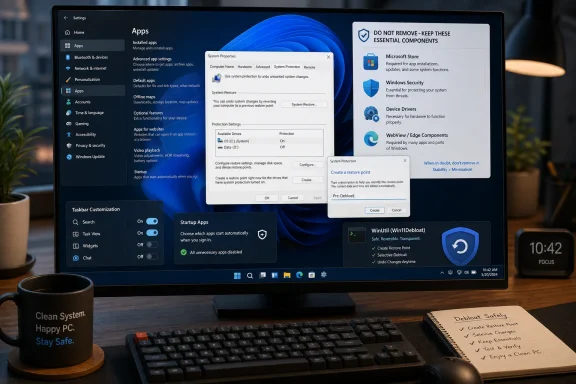Open the Settings gear on the taskbar
The width and height of the screenshot is (576, 384).
pos(324,274)
